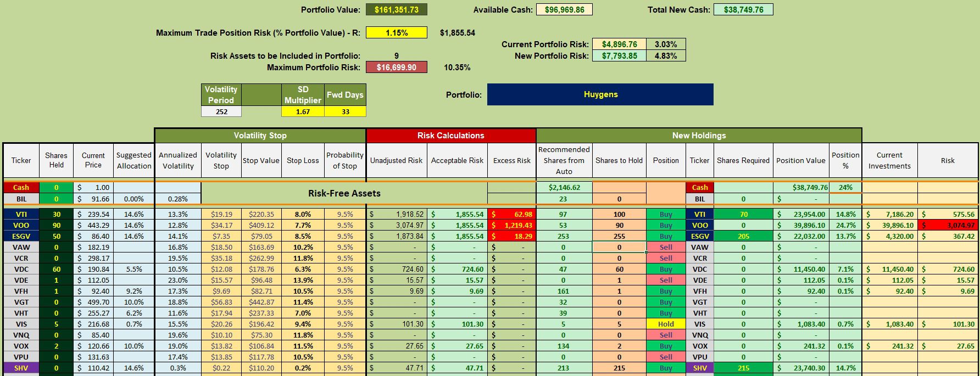Select the New Holdings section header
The image size is (980, 376).
tap(699, 136)
